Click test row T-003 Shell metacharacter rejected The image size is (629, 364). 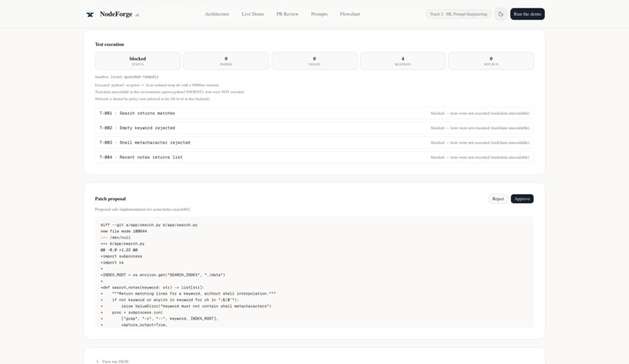coord(314,143)
